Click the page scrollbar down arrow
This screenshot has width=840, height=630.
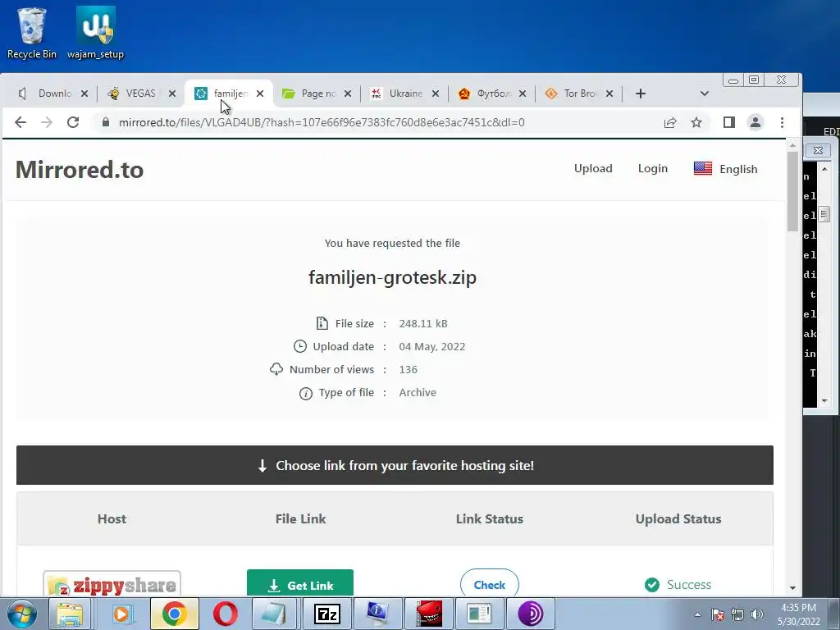click(793, 588)
